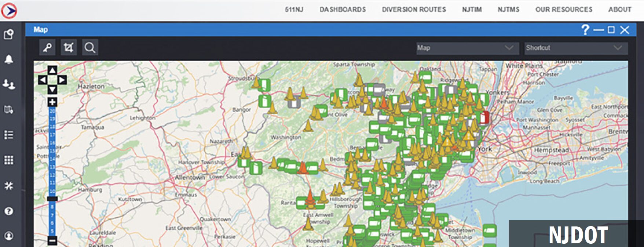Viewport: 644px width, 247px height.
Task: Click the magnifier search tool in map toolbar
Action: point(90,47)
